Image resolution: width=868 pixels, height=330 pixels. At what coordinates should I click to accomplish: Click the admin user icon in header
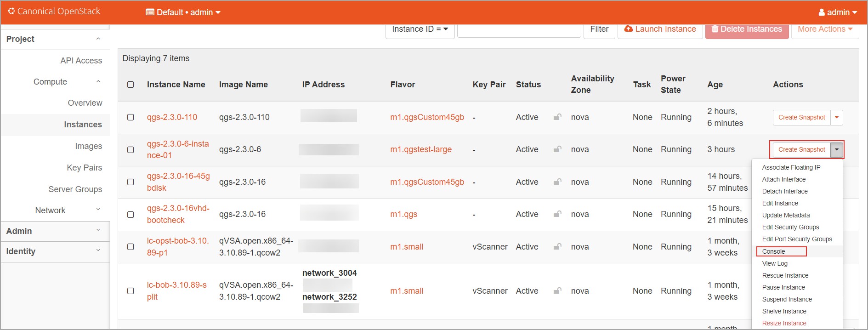[x=822, y=12]
